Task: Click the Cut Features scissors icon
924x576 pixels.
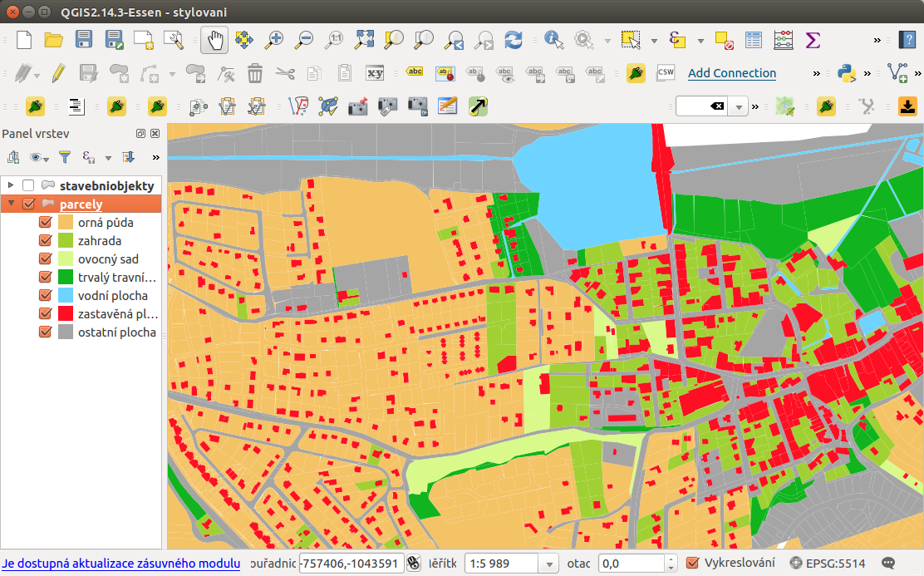Action: pos(285,74)
